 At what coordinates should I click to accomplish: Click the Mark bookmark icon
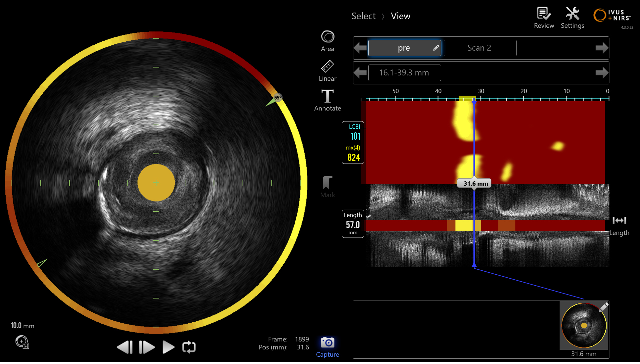pos(327,183)
